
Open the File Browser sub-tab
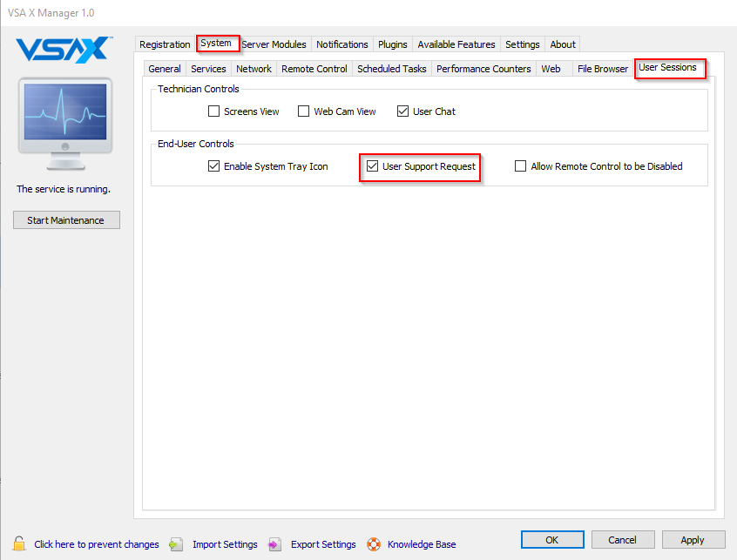(603, 69)
